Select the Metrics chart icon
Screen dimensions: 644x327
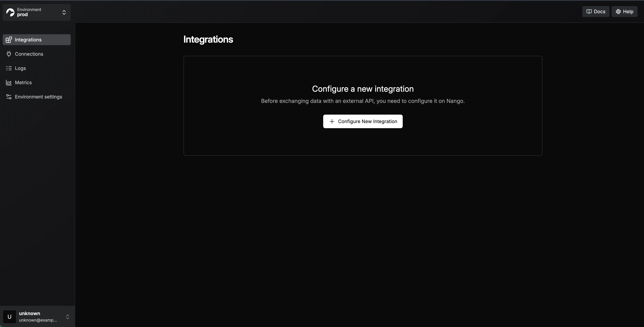9,83
